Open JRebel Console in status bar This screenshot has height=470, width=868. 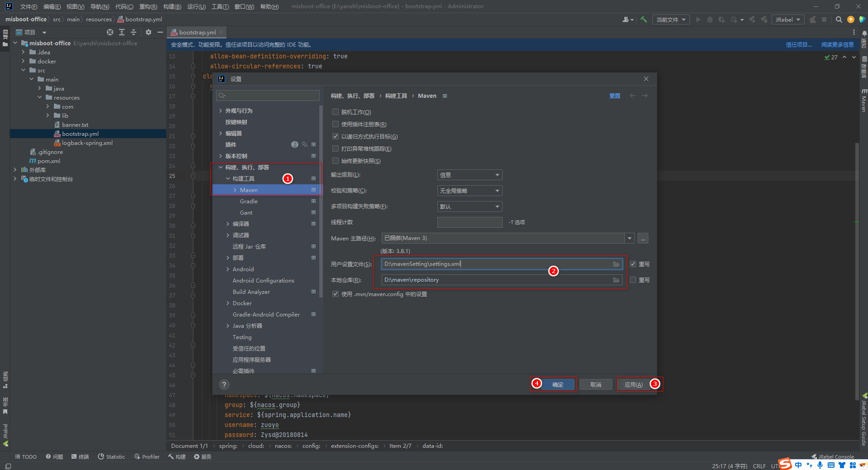833,456
